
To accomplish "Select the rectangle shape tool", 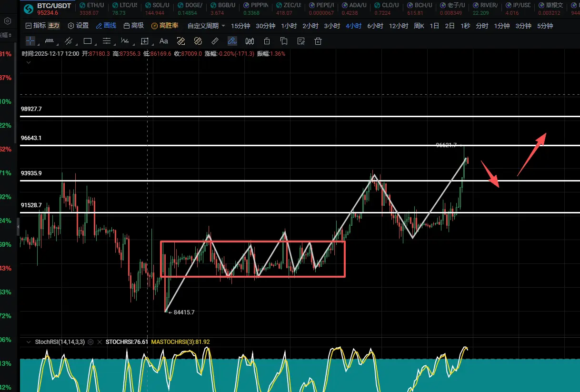I will (x=87, y=41).
